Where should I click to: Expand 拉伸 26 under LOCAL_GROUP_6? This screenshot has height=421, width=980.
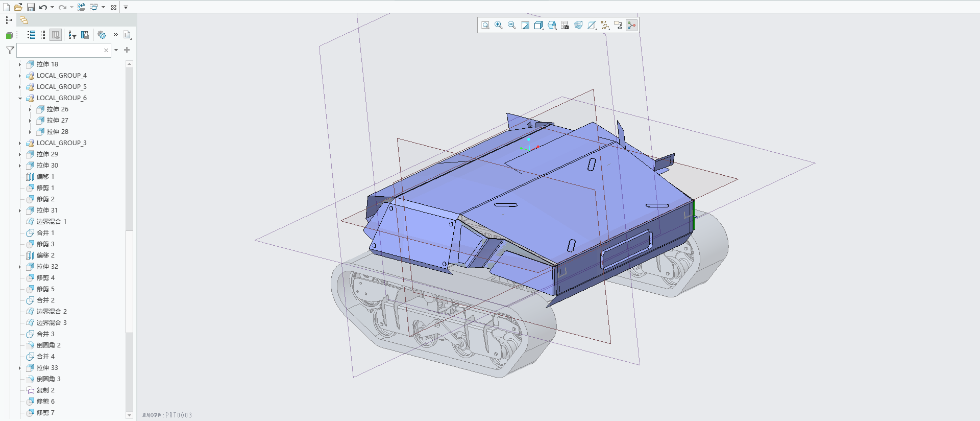30,109
